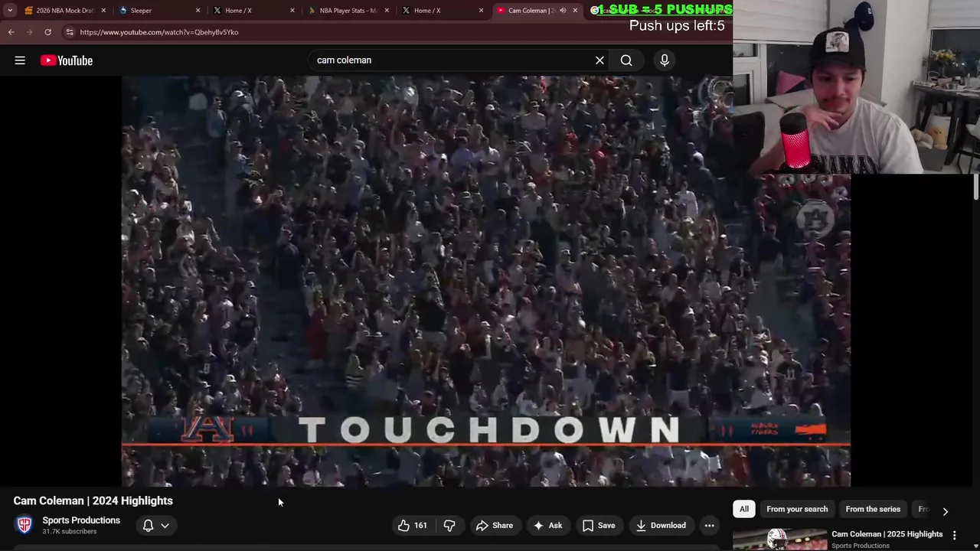Close the Cam Coleman tab
980x551 pixels.
coord(575,11)
